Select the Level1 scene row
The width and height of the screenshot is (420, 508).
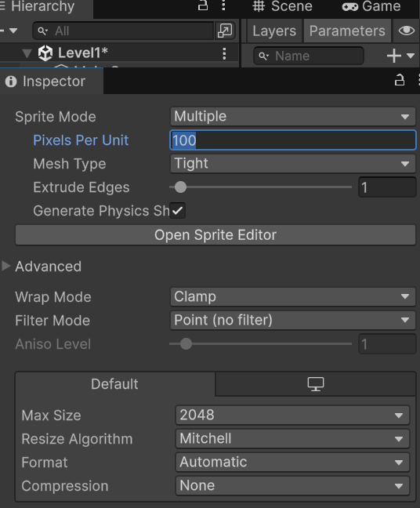[x=119, y=53]
